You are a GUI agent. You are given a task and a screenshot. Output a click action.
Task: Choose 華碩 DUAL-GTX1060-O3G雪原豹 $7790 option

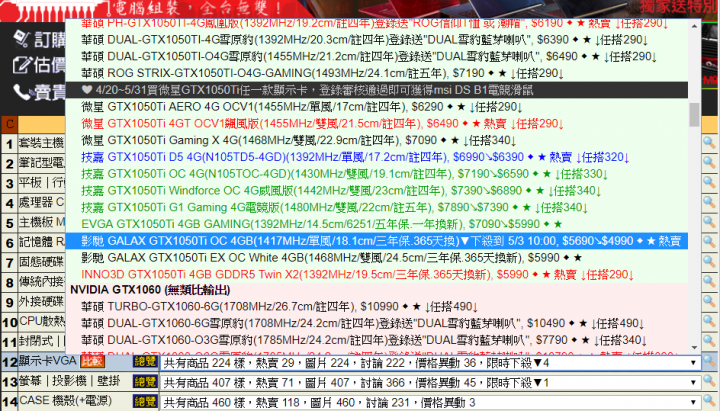[x=377, y=340]
